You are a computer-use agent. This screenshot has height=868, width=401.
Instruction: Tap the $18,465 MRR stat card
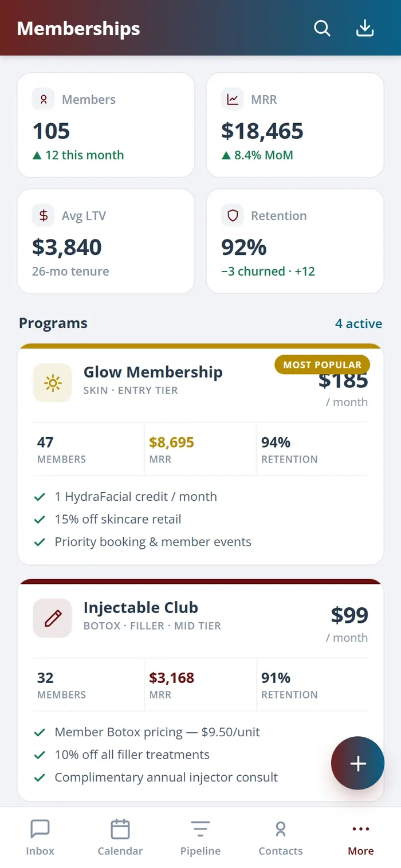pyautogui.click(x=295, y=125)
